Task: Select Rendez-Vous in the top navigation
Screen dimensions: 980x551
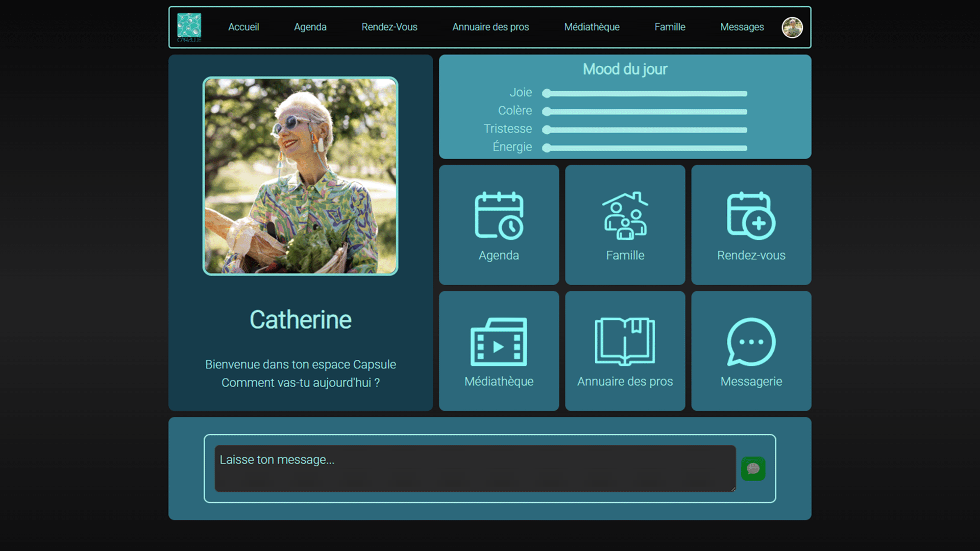Action: [x=389, y=27]
